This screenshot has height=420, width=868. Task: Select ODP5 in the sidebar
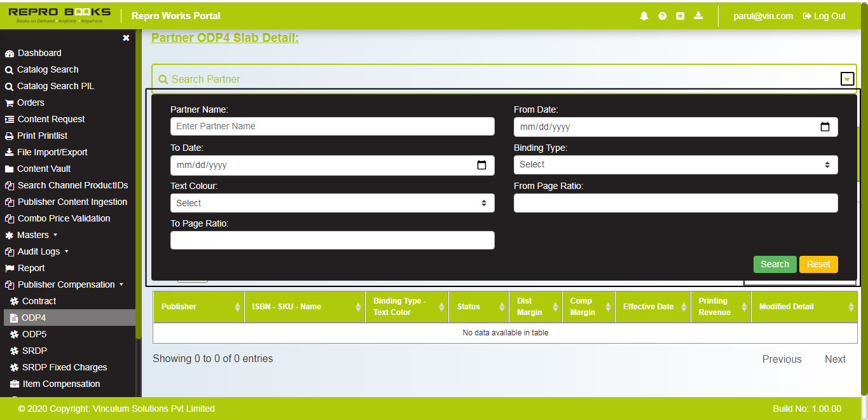pos(34,334)
